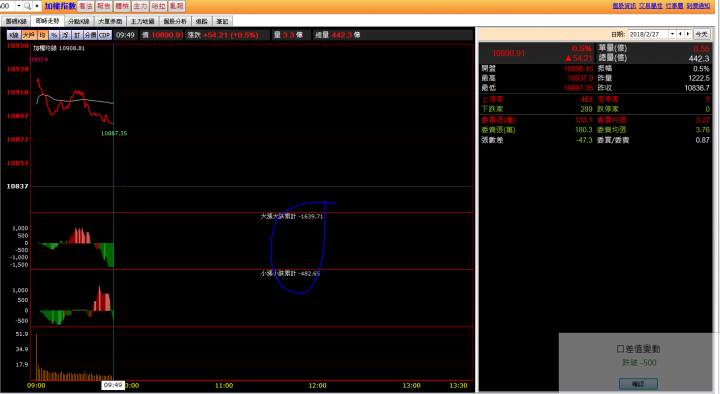Click the 昨收 10836.7 value
Screen dimensions: 720x394
697,88
